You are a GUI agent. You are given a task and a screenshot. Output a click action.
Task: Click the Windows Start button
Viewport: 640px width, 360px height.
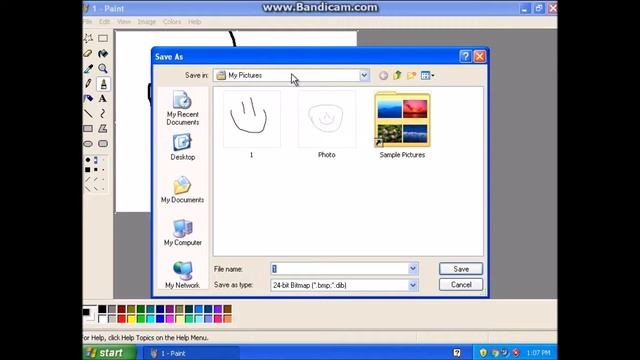tap(109, 353)
